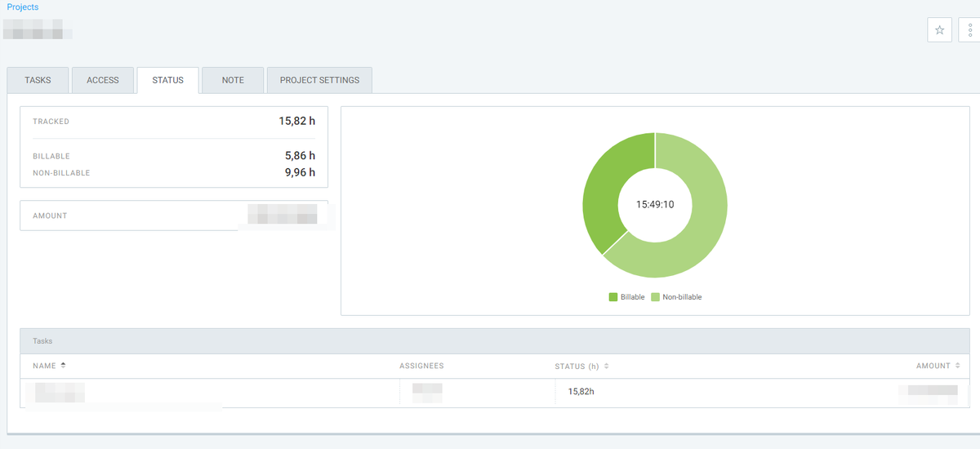Open the PROJECT SETTINGS tab
The image size is (980, 449).
319,80
